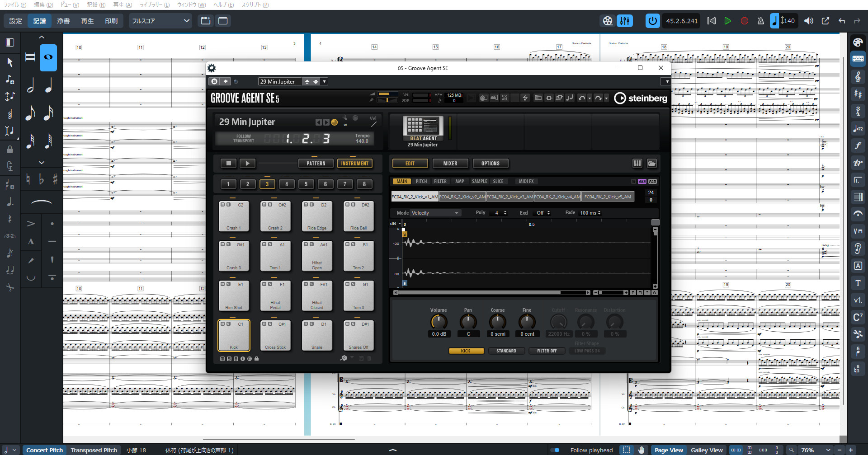The width and height of the screenshot is (868, 455).
Task: Open the MIDI FX tab
Action: [526, 181]
